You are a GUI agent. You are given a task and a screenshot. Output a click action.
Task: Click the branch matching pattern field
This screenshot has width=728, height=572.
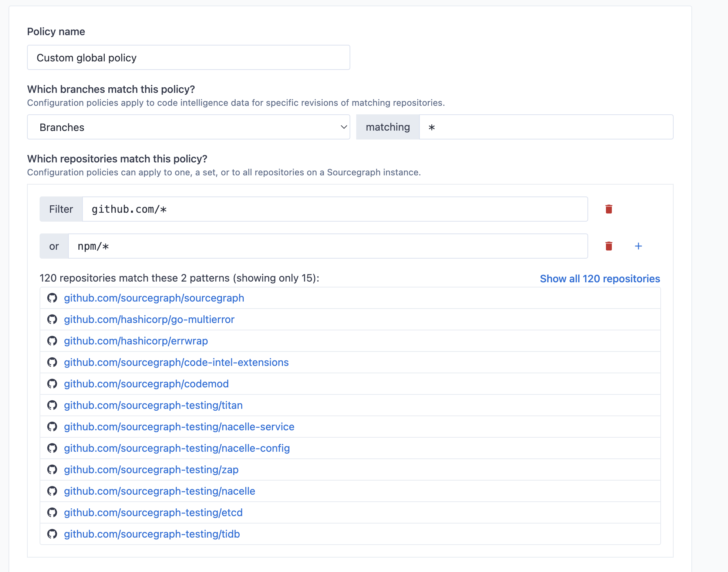tap(546, 127)
